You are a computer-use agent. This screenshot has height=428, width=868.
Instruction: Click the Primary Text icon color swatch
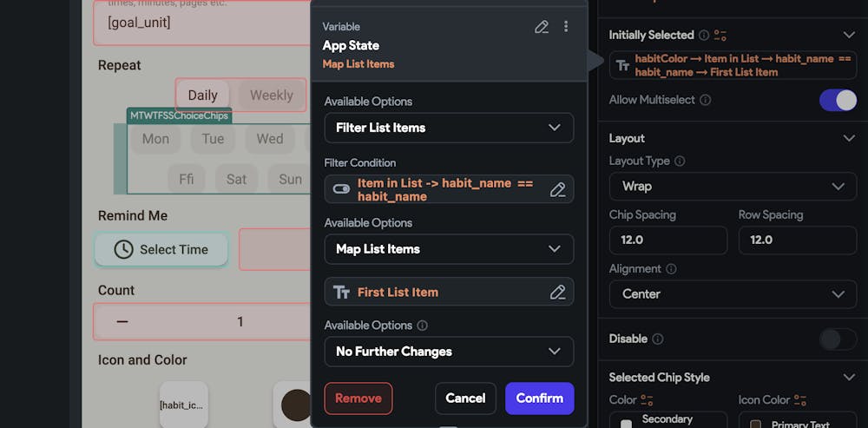[x=755, y=425]
